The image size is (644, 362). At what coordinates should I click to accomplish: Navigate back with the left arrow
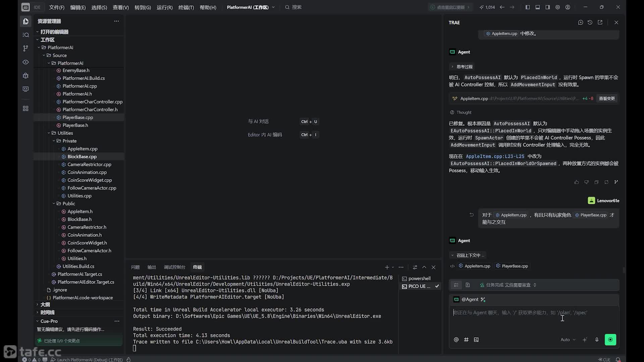tap(502, 7)
